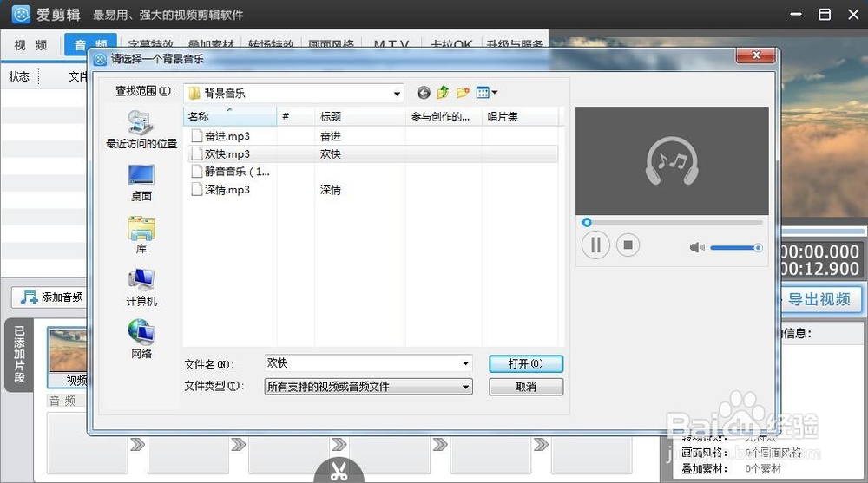Click the 添加音频 button
Screen dimensions: 868x483
point(51,297)
